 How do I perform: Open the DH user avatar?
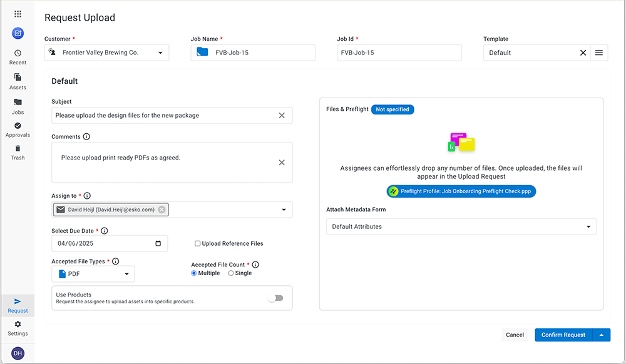(x=18, y=352)
